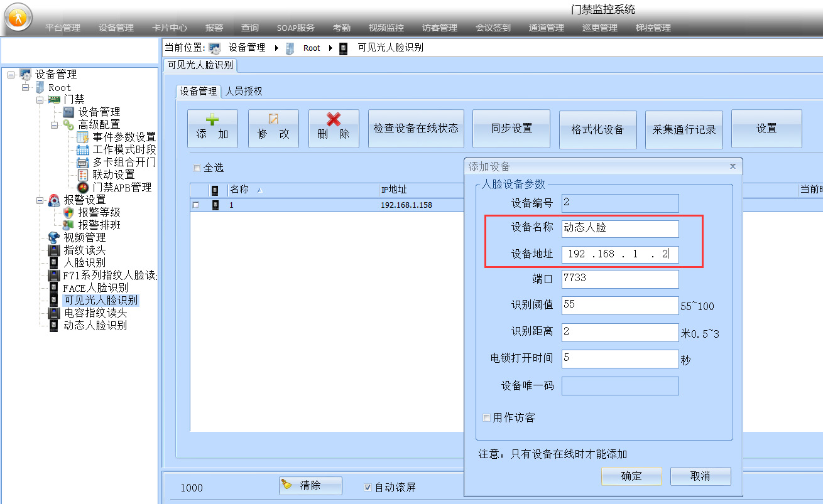Switch to the 人员授权 tab
This screenshot has height=504, width=823.
tap(244, 91)
